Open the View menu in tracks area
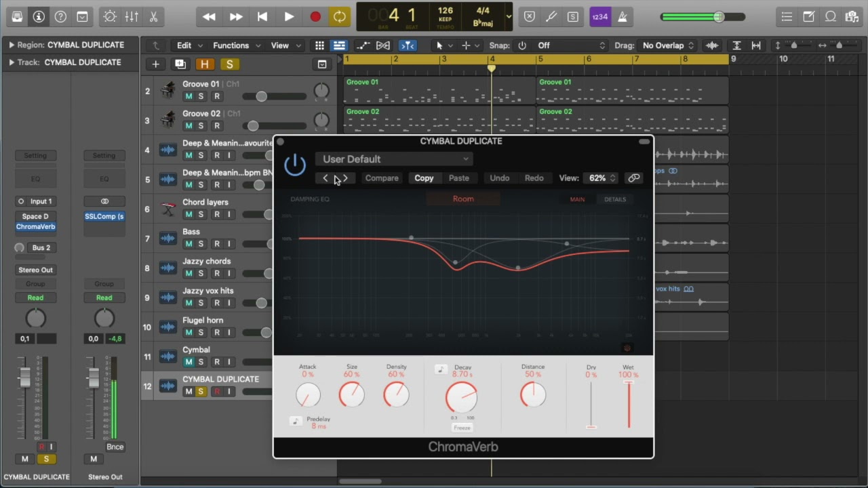The image size is (868, 488). click(286, 45)
